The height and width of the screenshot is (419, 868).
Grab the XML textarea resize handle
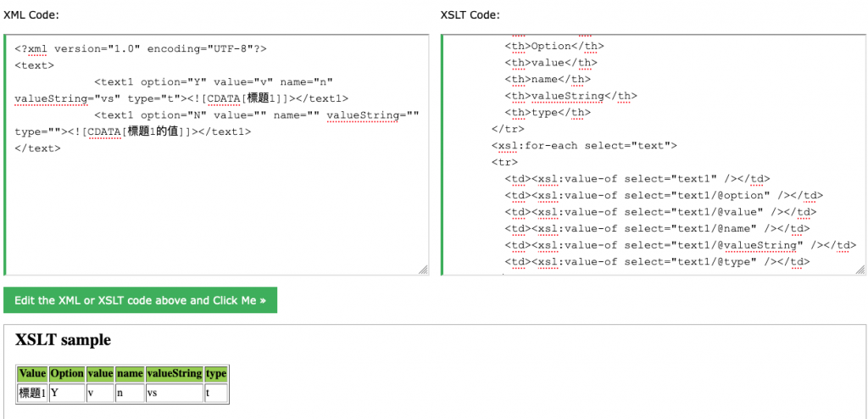[423, 270]
